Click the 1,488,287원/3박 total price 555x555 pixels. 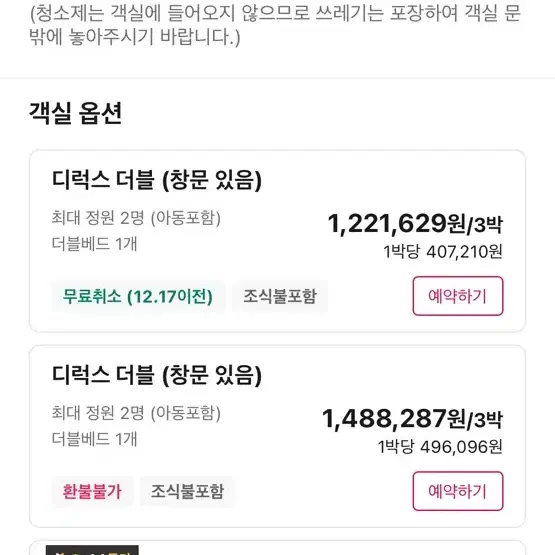[412, 419]
